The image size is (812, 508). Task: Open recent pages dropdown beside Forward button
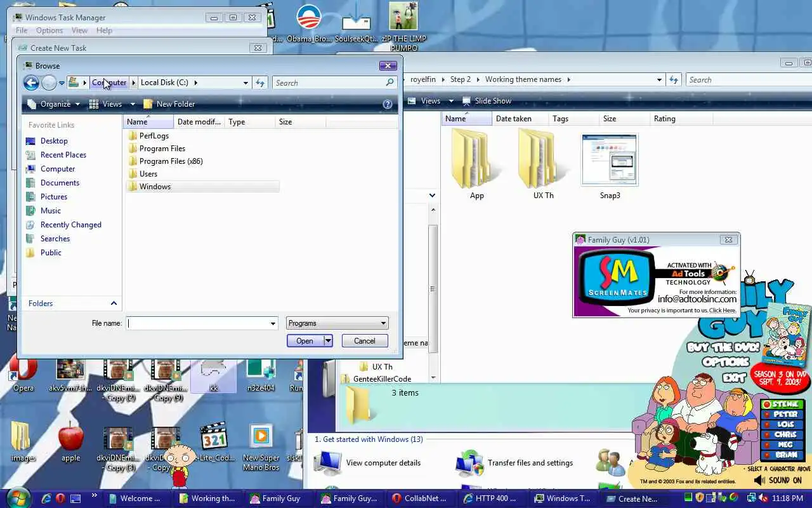[62, 83]
